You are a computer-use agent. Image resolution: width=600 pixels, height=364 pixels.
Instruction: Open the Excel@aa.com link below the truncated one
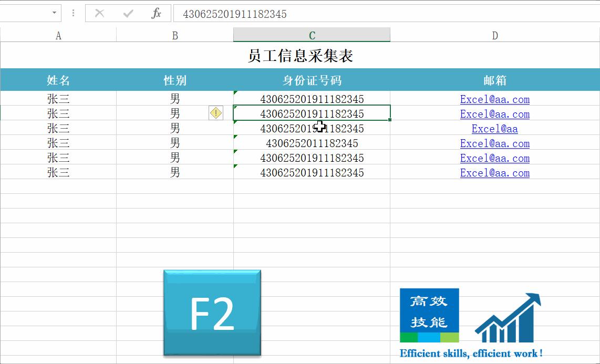(494, 143)
